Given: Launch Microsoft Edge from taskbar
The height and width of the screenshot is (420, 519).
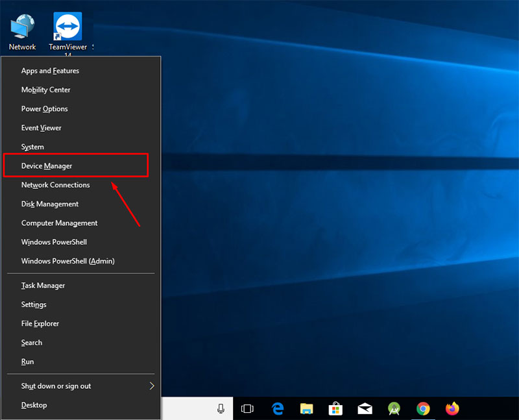Looking at the screenshot, I should (278, 408).
